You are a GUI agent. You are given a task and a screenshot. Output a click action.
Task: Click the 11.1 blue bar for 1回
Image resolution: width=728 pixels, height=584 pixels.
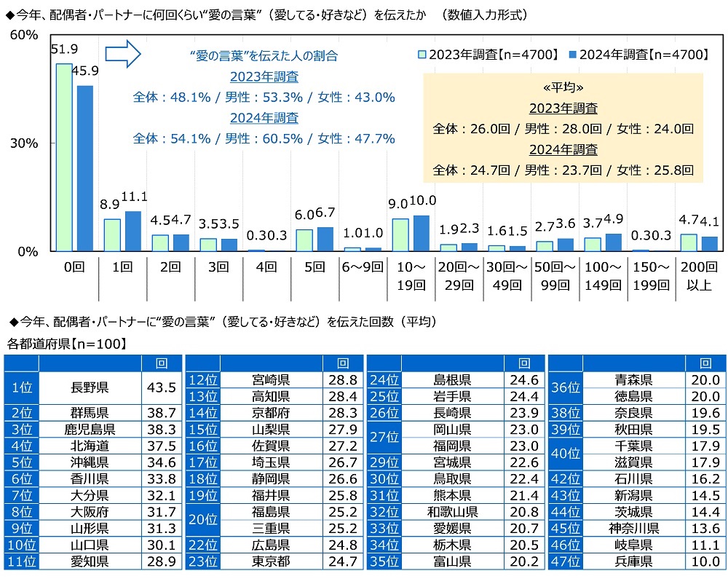coord(132,231)
